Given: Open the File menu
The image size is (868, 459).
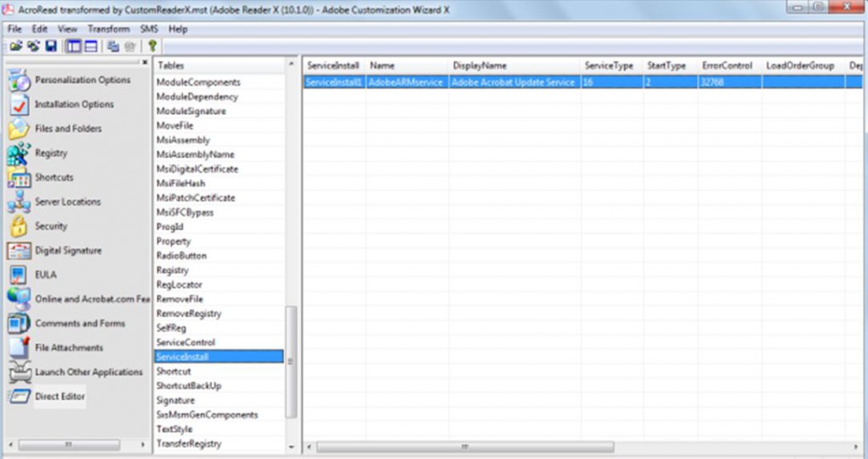Looking at the screenshot, I should point(14,29).
